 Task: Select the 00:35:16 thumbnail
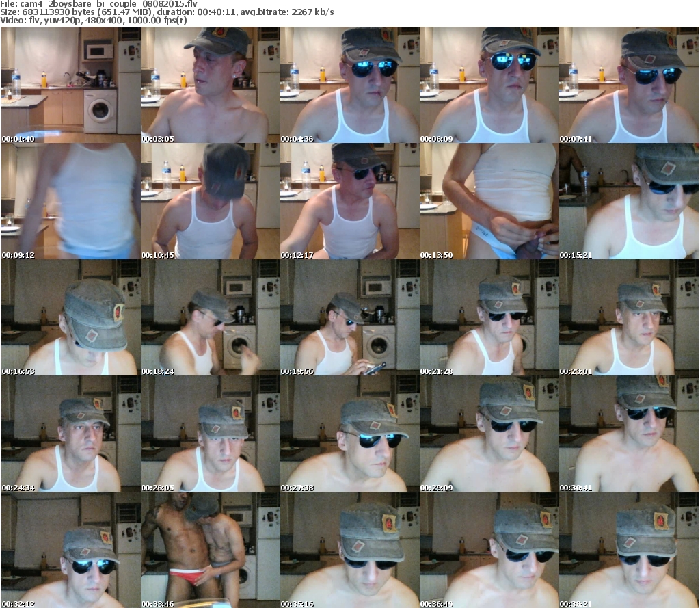[349, 550]
